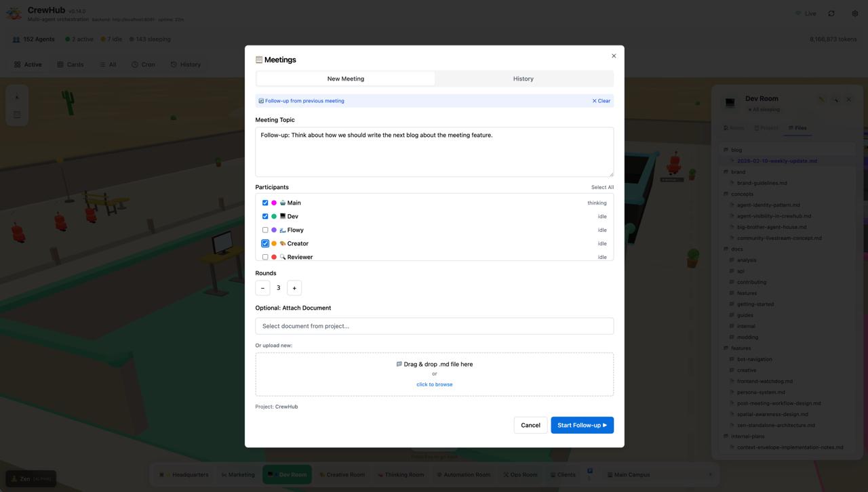Viewport: 868px width, 492px height.
Task: Enable the Flowy participant checkbox
Action: coord(265,230)
